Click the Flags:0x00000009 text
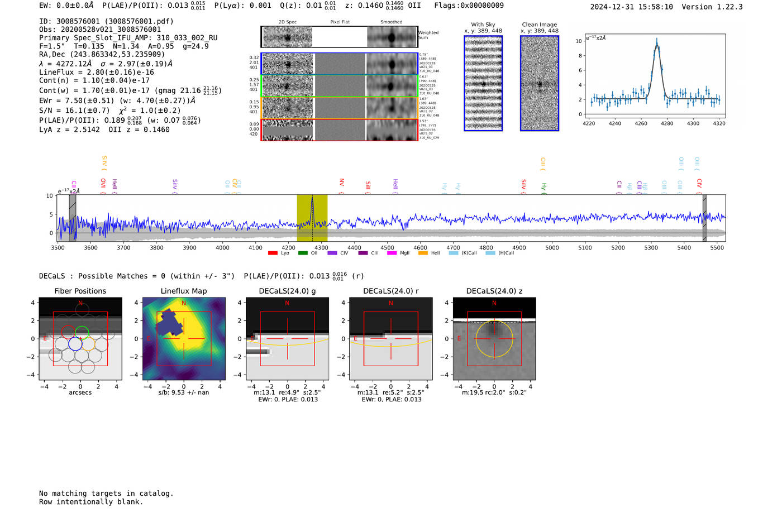The image size is (782, 532). point(469,6)
